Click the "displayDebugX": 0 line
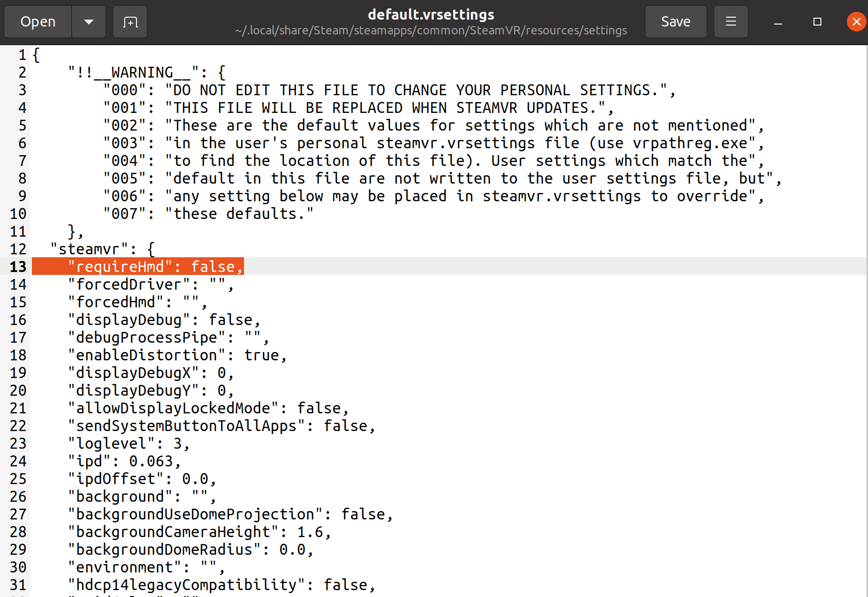Screen dimensions: 868x597 [x=151, y=373]
